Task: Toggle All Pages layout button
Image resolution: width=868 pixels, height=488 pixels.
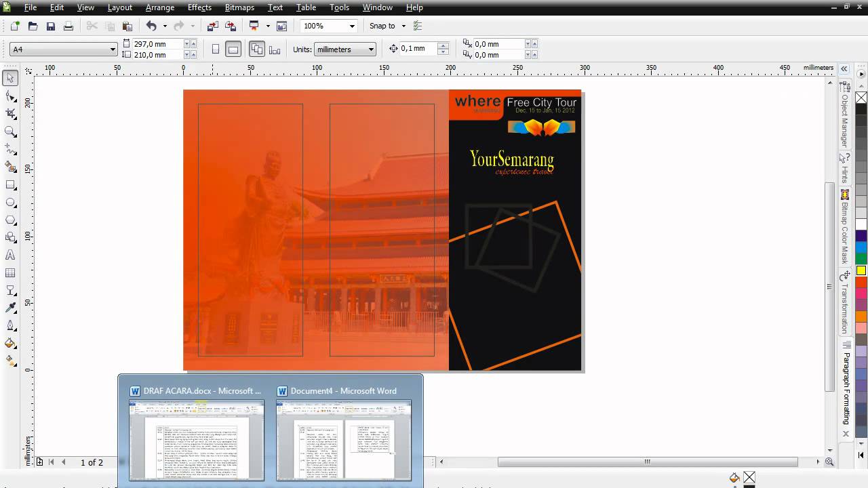Action: pyautogui.click(x=257, y=49)
